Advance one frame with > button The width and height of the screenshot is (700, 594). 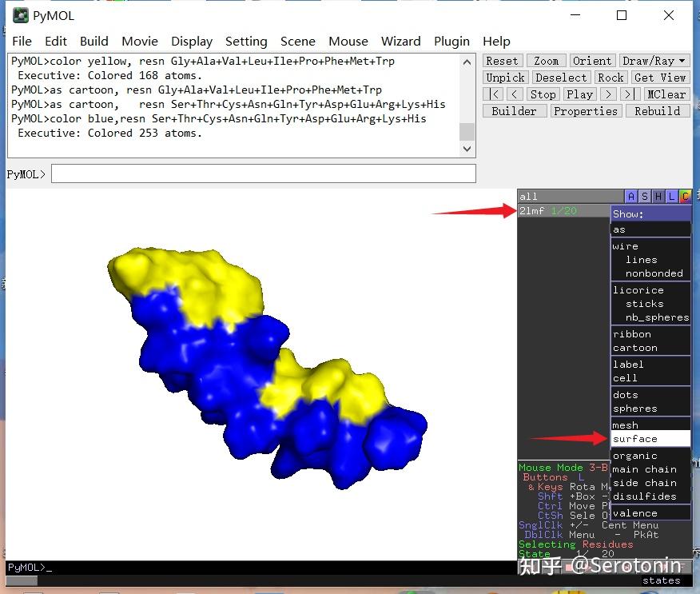coord(609,94)
